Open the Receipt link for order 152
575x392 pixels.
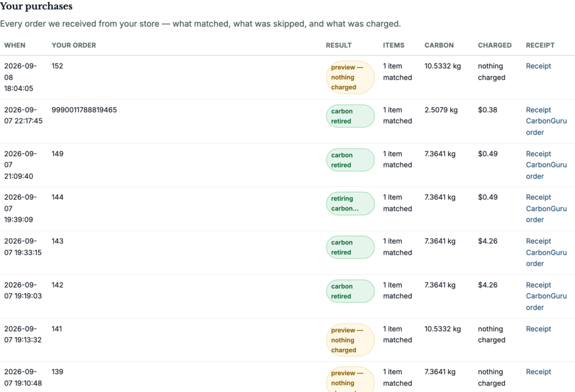pos(539,66)
